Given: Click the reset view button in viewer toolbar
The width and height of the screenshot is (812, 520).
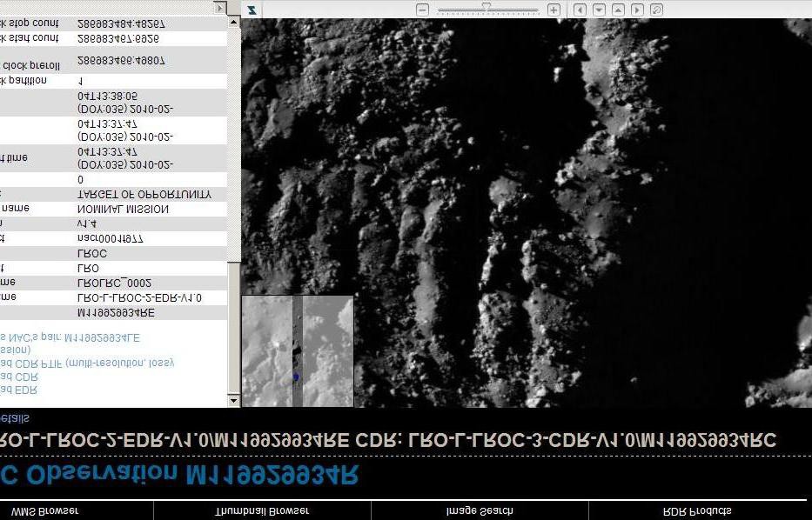Looking at the screenshot, I should click(x=656, y=10).
